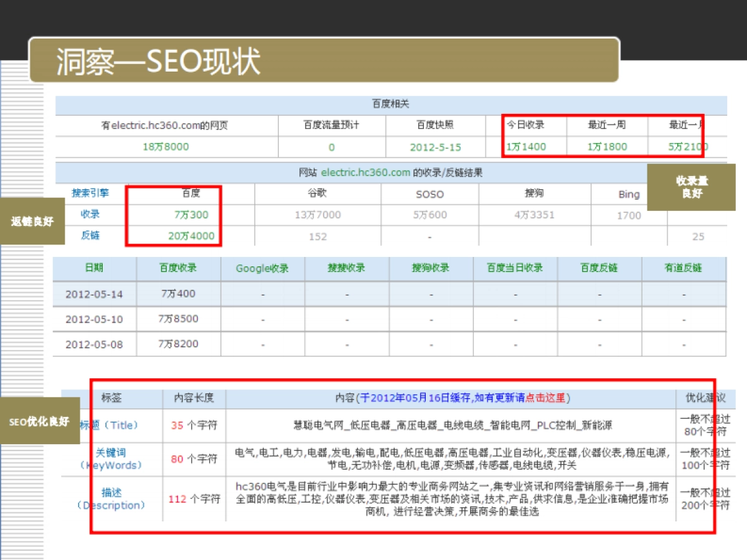The image size is (747, 560).
Task: Select the 2012-05-14 date row cell
Action: [94, 294]
